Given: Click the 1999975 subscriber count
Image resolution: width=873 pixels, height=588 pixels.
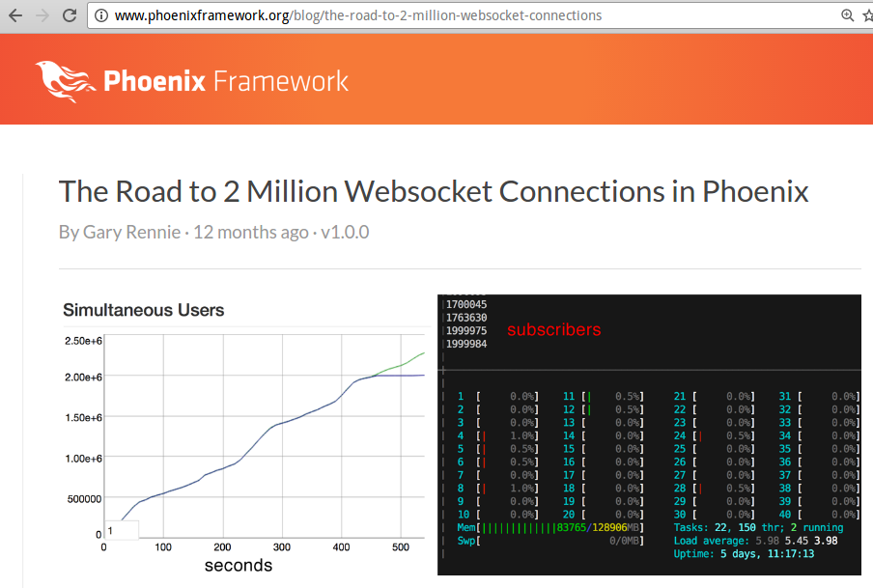Looking at the screenshot, I should click(x=466, y=331).
